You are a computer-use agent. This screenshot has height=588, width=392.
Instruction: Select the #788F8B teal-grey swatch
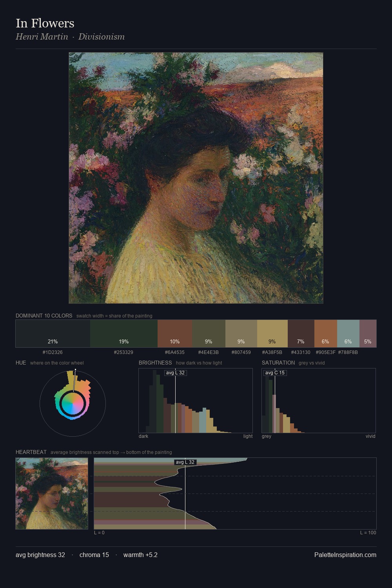coord(348,334)
